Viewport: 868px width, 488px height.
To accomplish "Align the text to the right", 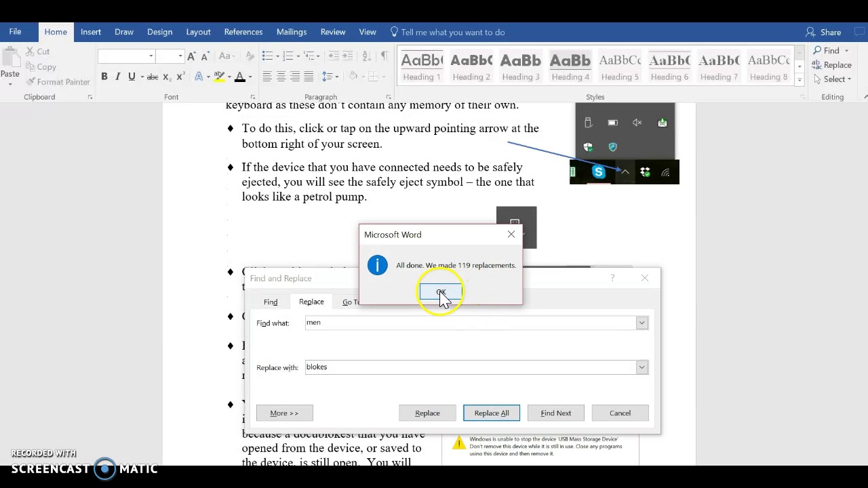I will point(295,77).
